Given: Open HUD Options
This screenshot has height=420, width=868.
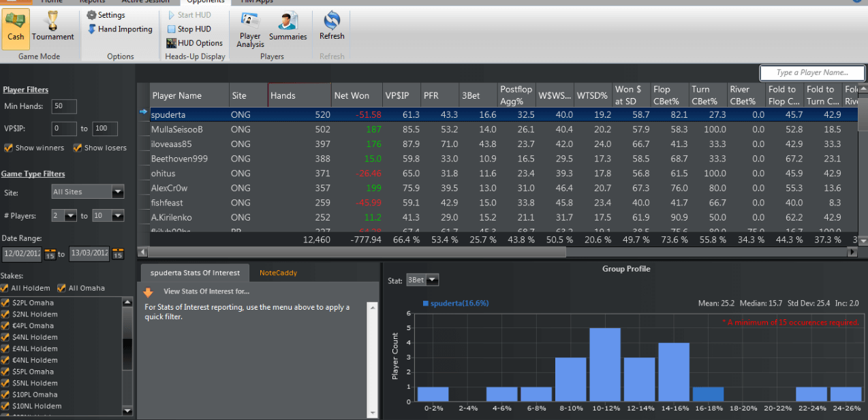Looking at the screenshot, I should [195, 43].
